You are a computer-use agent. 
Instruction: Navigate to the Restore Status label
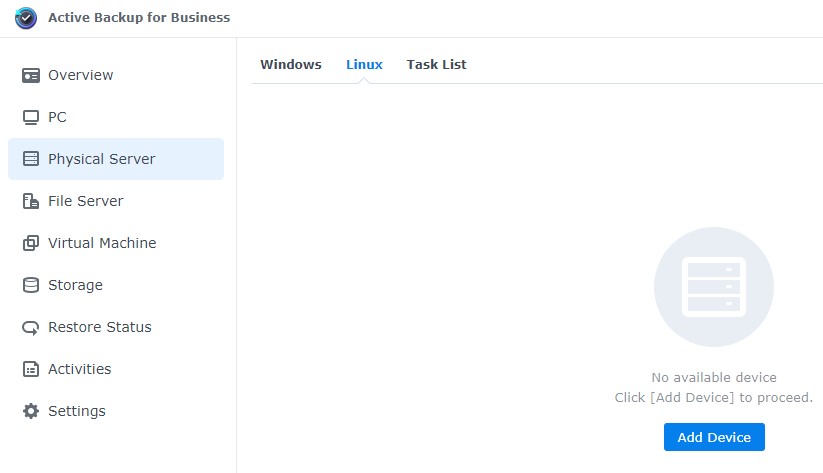click(100, 327)
